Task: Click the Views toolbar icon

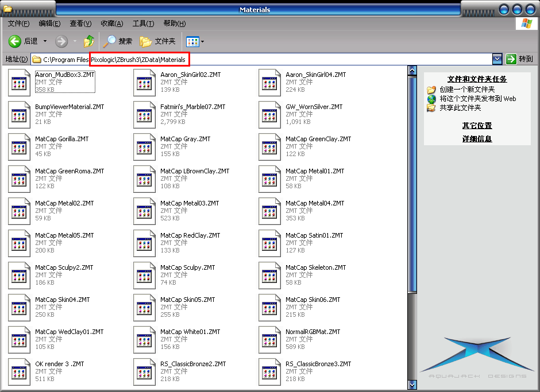Action: 192,42
